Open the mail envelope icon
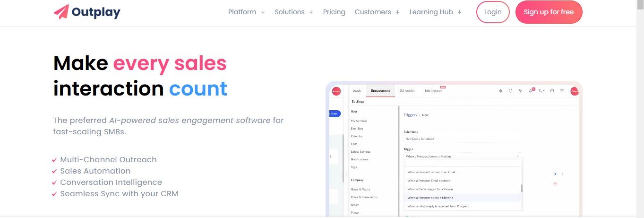 [x=552, y=91]
